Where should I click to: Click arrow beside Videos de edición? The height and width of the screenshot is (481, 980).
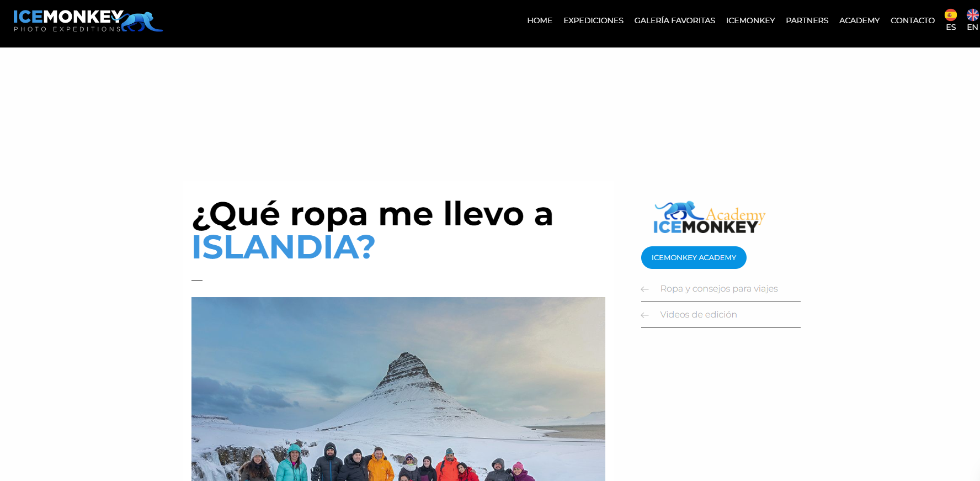tap(645, 315)
